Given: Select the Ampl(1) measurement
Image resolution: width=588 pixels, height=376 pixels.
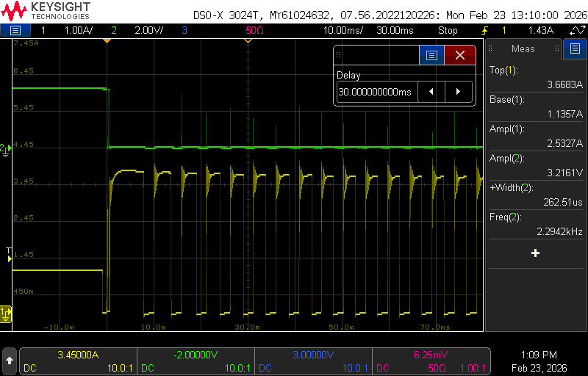Looking at the screenshot, I should coord(537,136).
